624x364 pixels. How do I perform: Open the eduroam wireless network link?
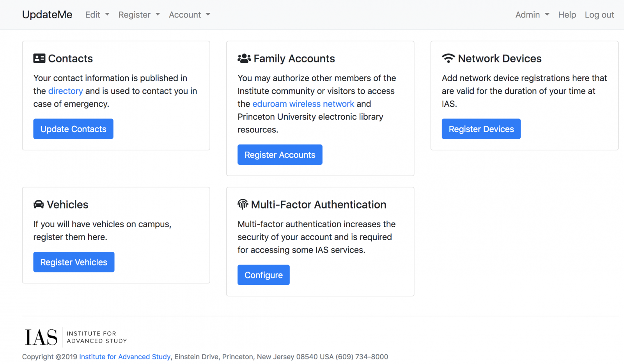[303, 104]
